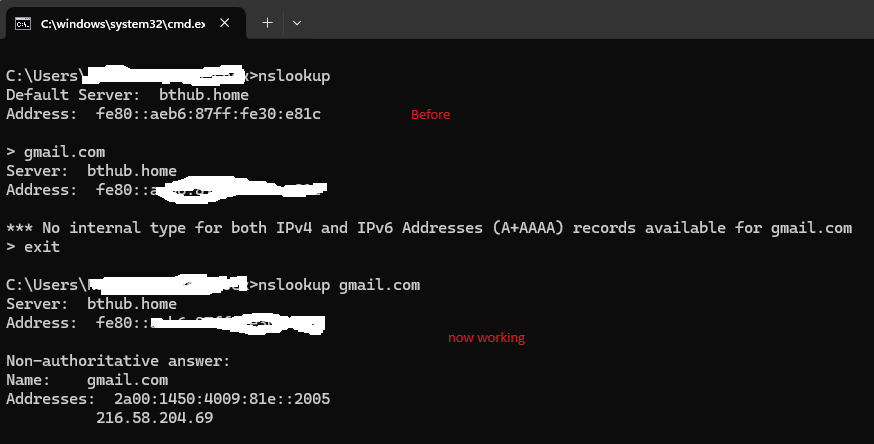Click the '> gmail.com' prompt line
The image size is (874, 444).
pos(55,152)
